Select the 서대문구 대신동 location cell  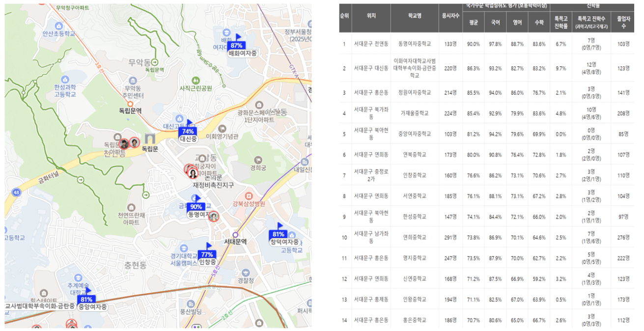(371, 68)
